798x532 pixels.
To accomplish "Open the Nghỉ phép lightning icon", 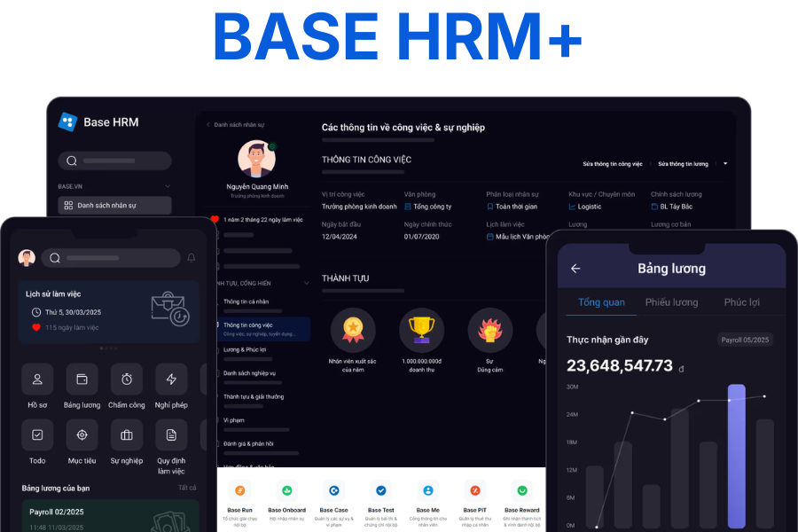I will 171,379.
